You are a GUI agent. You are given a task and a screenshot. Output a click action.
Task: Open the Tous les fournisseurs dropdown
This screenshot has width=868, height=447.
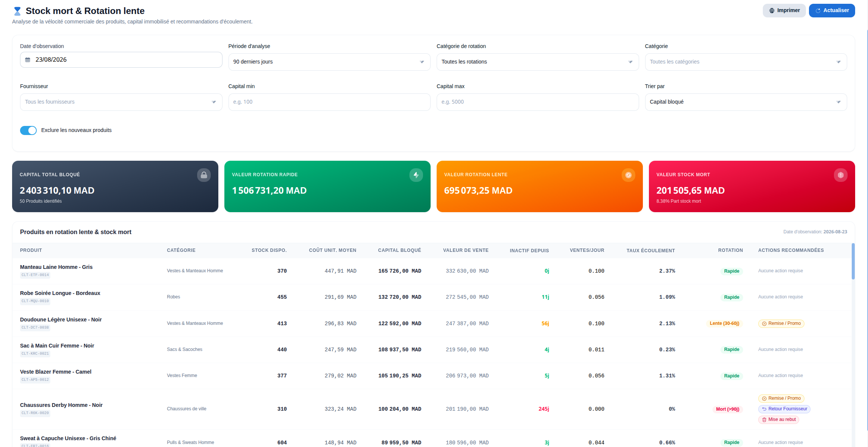121,102
